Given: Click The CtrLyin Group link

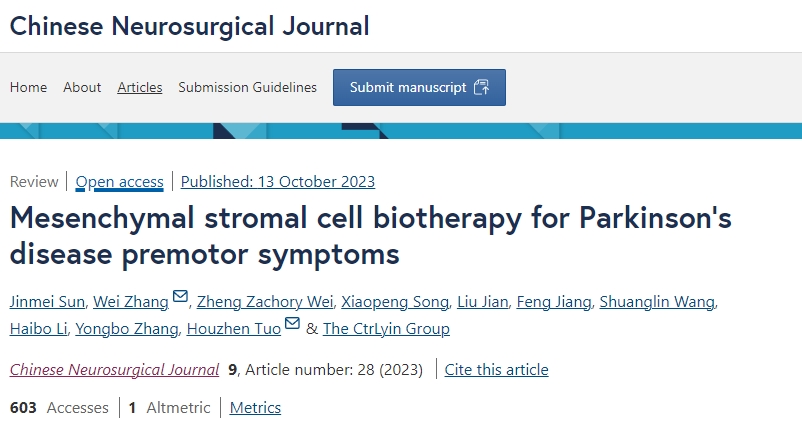Looking at the screenshot, I should click(x=387, y=328).
